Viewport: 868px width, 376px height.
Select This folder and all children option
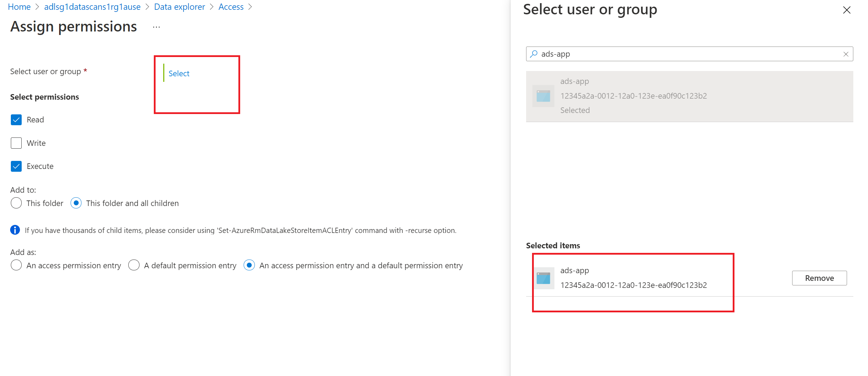click(x=76, y=203)
